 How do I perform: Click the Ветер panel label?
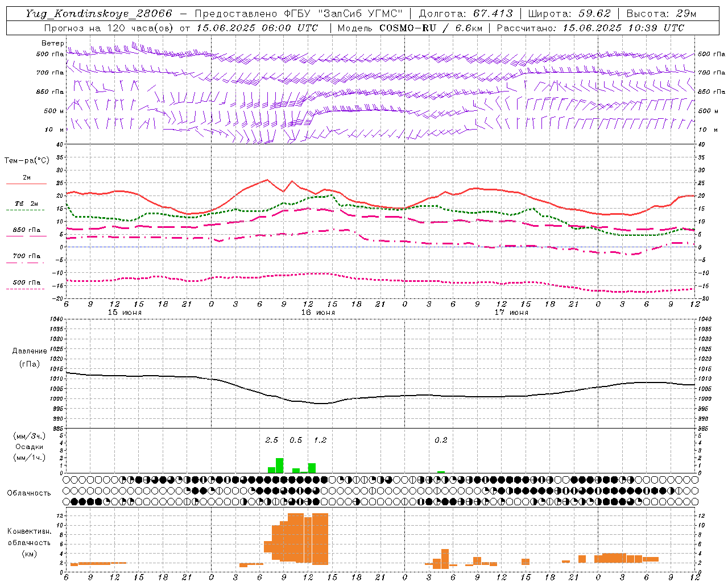point(52,43)
